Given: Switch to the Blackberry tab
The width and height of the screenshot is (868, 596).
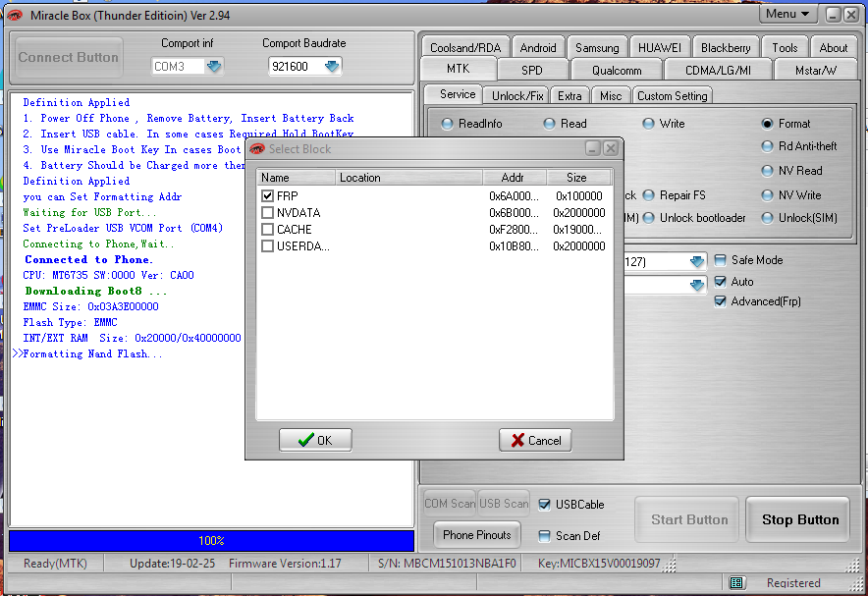Looking at the screenshot, I should (x=726, y=47).
